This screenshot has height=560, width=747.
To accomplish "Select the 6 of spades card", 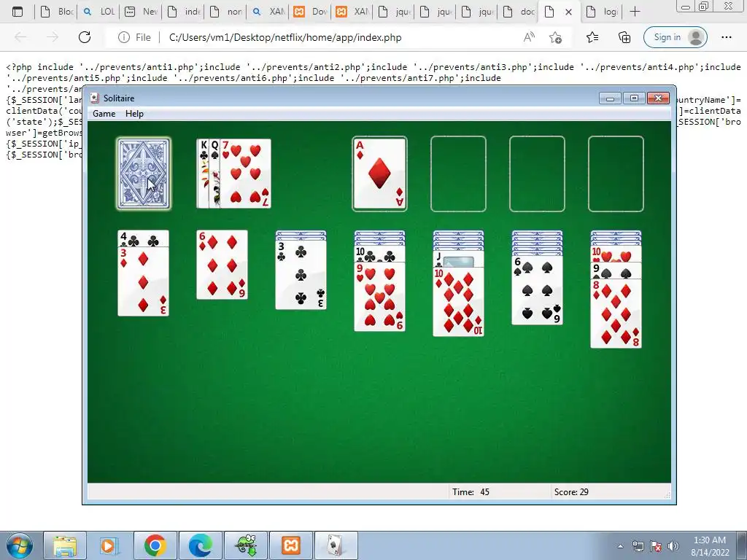I will coord(538,290).
